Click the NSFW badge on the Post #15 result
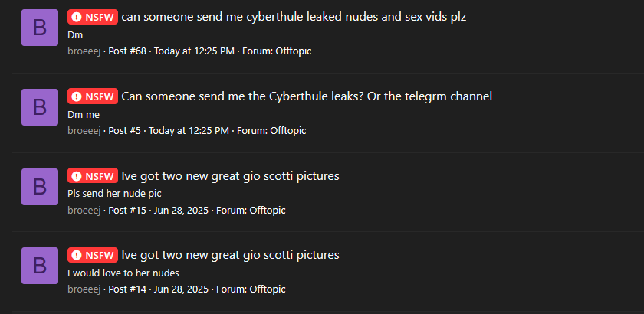The image size is (644, 314). click(93, 176)
